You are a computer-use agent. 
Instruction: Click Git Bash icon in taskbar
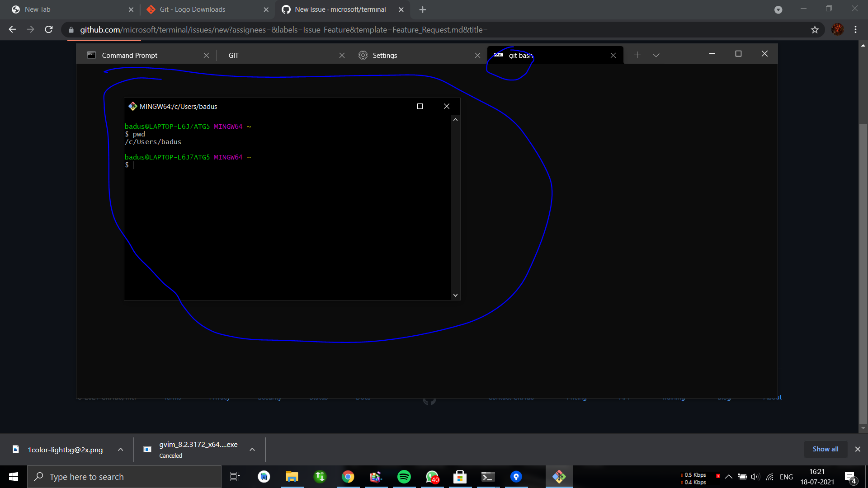click(559, 477)
